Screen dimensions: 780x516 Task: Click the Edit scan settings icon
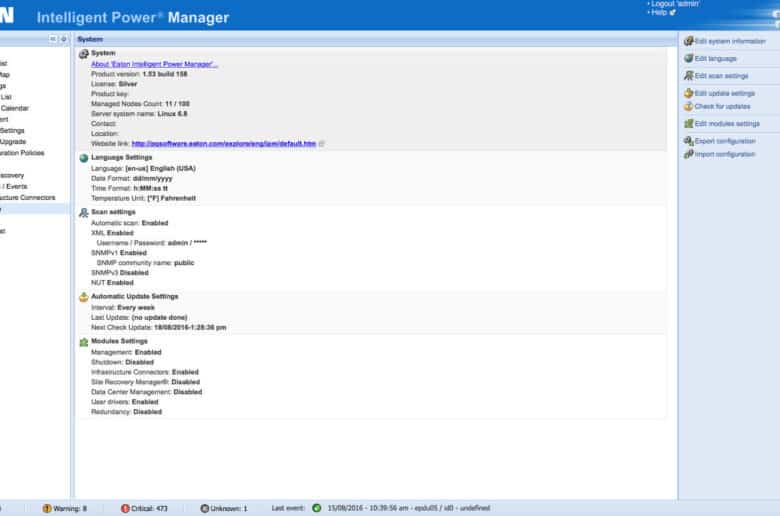tap(688, 76)
